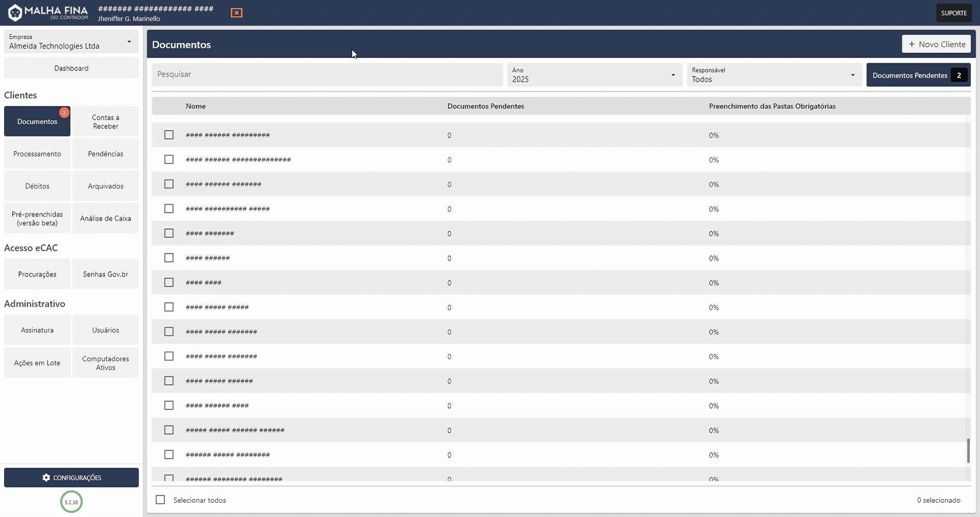Image resolution: width=980 pixels, height=517 pixels.
Task: Open the Pendências section
Action: point(105,153)
